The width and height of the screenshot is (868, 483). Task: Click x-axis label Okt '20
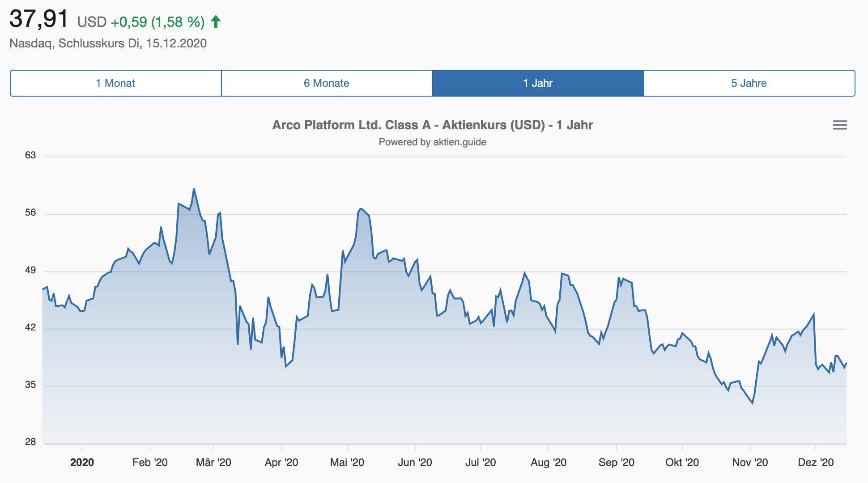(682, 462)
